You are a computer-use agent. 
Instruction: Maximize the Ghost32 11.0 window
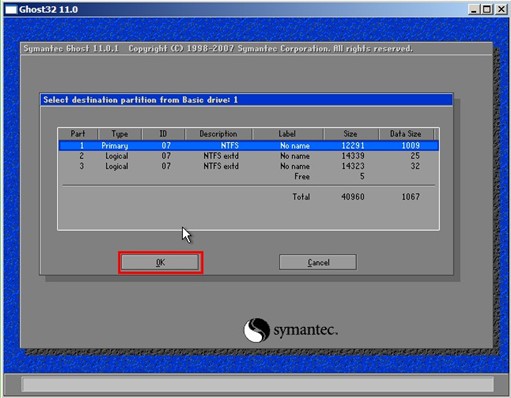[487, 9]
